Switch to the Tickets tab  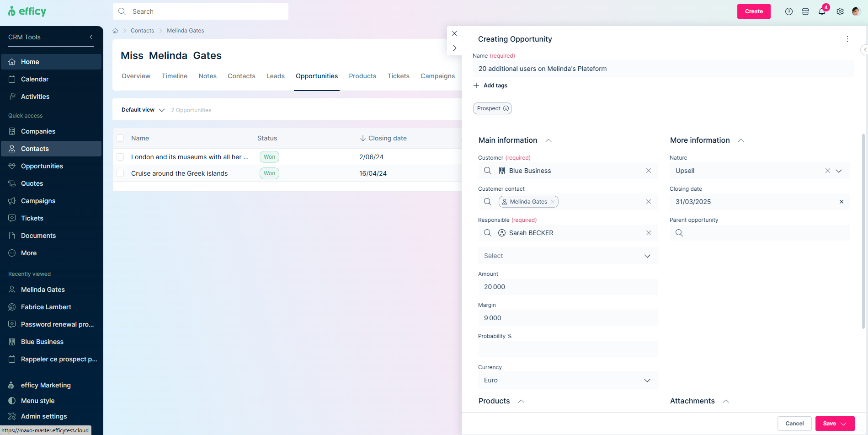pos(399,76)
